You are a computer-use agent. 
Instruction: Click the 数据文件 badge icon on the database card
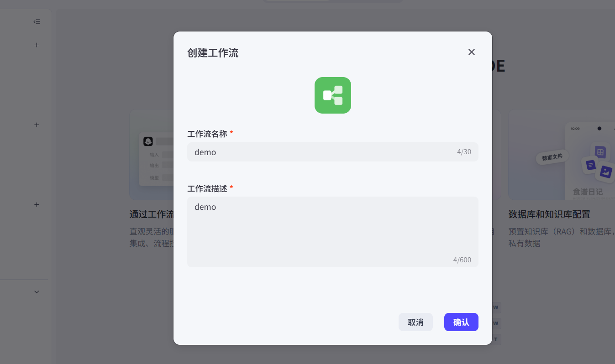[552, 157]
